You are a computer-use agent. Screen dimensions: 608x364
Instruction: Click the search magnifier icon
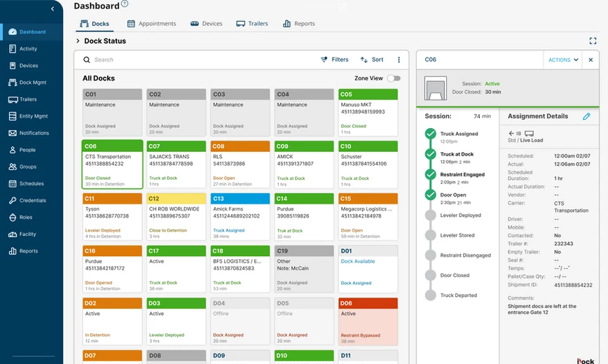coord(86,59)
